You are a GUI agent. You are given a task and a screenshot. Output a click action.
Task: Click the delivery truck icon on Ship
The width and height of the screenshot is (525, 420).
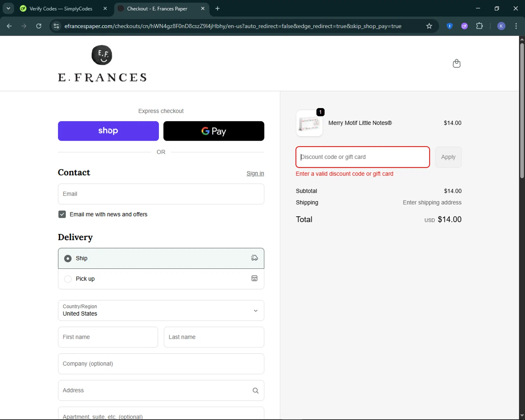(254, 258)
